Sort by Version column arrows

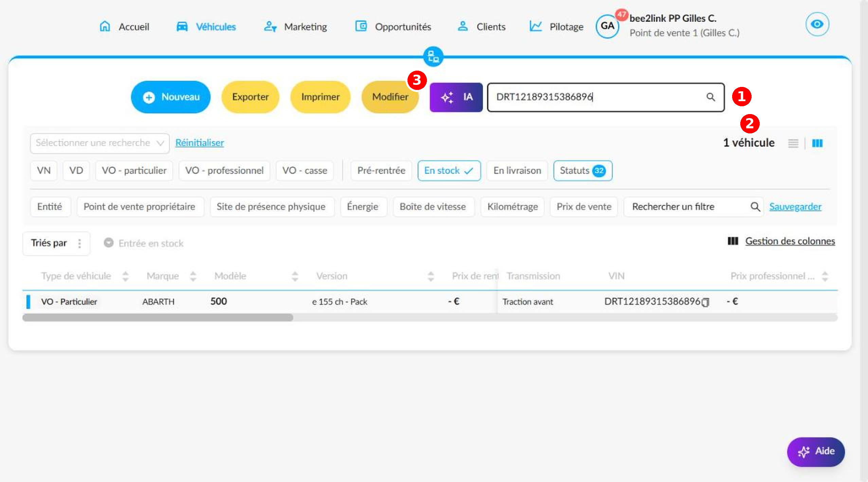[431, 276]
